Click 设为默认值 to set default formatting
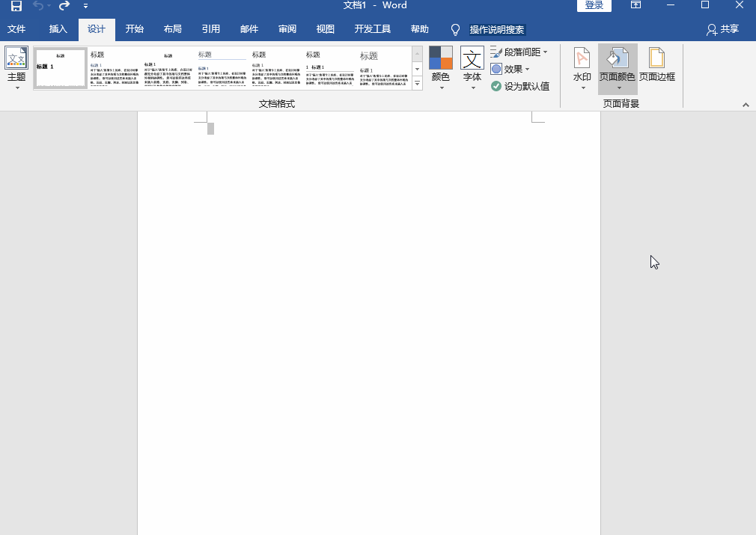The width and height of the screenshot is (756, 535). pos(522,85)
